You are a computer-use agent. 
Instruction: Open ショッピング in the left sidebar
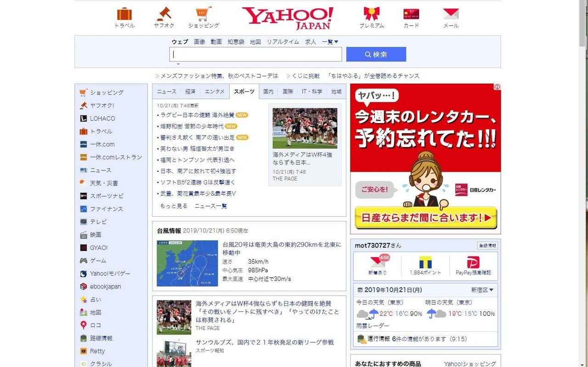(107, 92)
